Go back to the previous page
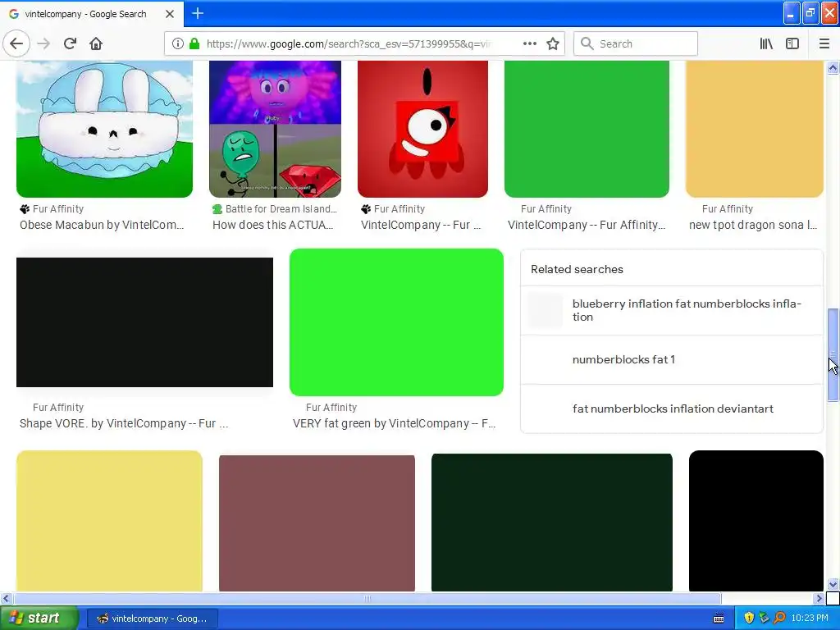 tap(16, 43)
